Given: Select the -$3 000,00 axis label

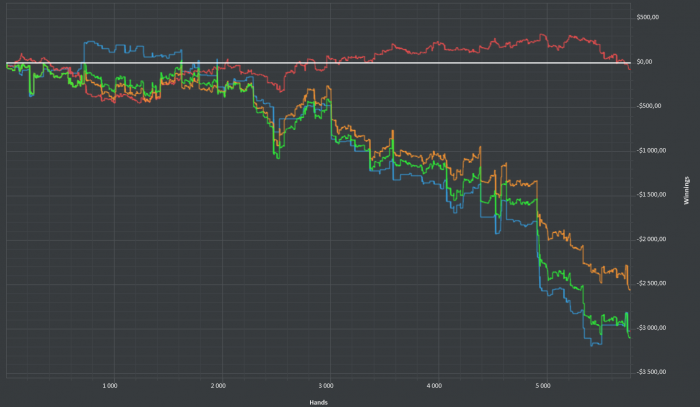Looking at the screenshot, I should pyautogui.click(x=651, y=328).
